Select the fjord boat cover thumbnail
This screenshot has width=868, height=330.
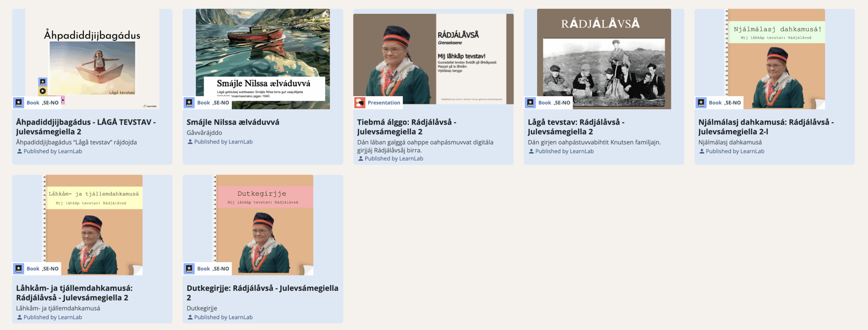coord(263,59)
